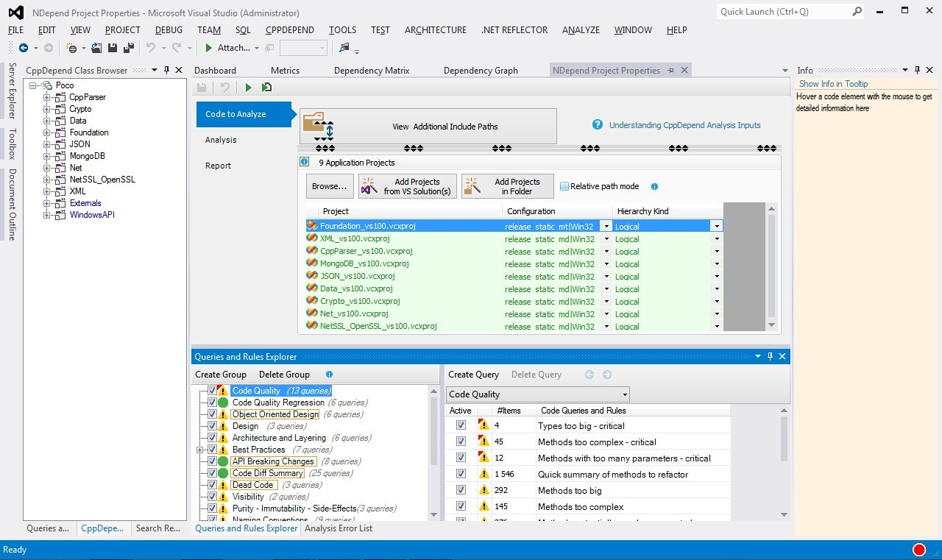The width and height of the screenshot is (942, 560).
Task: Open Understanding CppDepend Analysis Inputs link
Action: coord(684,125)
